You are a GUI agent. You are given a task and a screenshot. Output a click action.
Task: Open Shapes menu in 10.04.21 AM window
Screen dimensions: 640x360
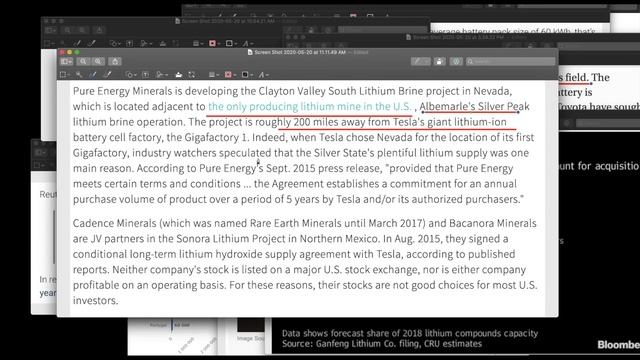click(115, 43)
